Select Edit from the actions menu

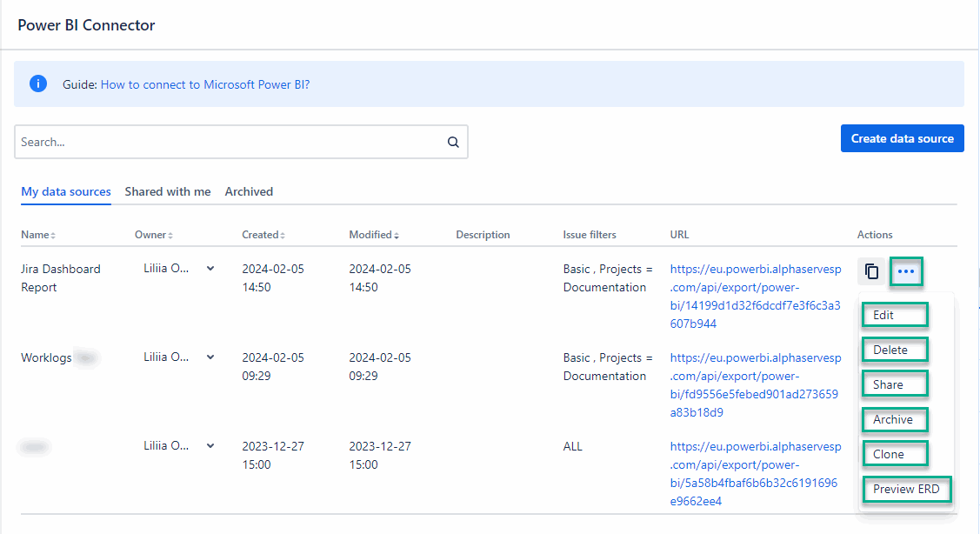click(x=895, y=315)
